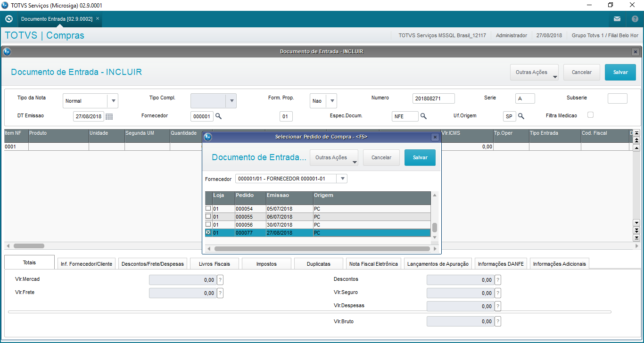The height and width of the screenshot is (343, 644).
Task: Open the Fornecedor dropdown in the purchase order dialog
Action: pos(343,179)
